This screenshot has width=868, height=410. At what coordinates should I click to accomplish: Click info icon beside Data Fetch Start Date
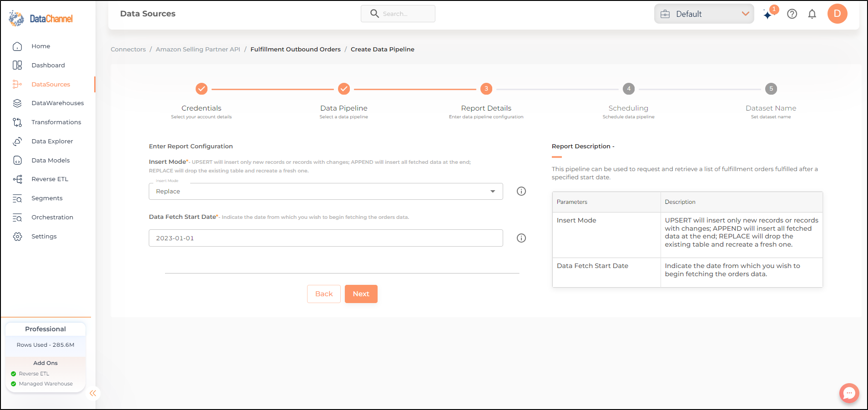[521, 238]
